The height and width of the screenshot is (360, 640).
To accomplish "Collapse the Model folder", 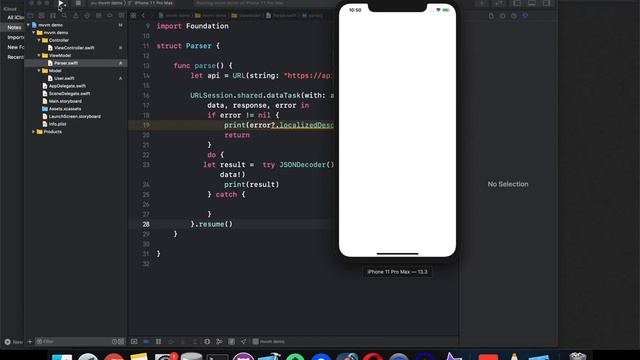I will 39,71.
